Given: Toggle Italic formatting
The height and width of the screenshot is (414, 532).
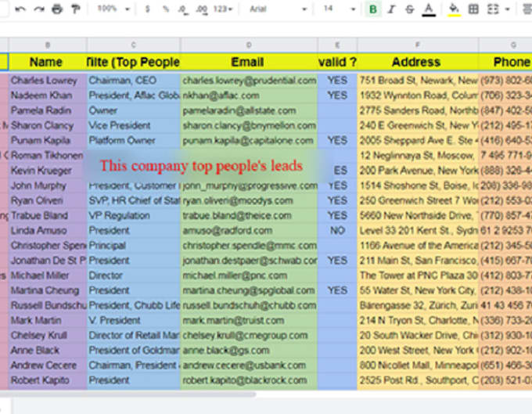Looking at the screenshot, I should click(391, 9).
